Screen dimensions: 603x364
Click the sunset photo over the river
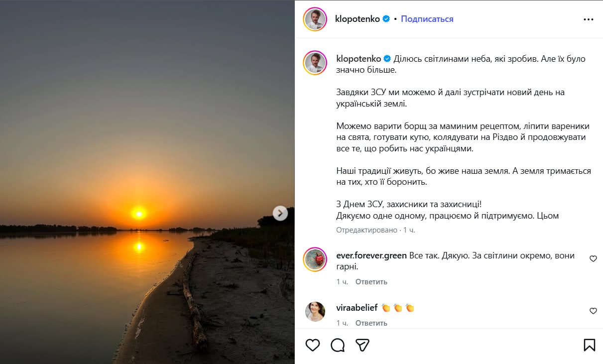pos(139,149)
